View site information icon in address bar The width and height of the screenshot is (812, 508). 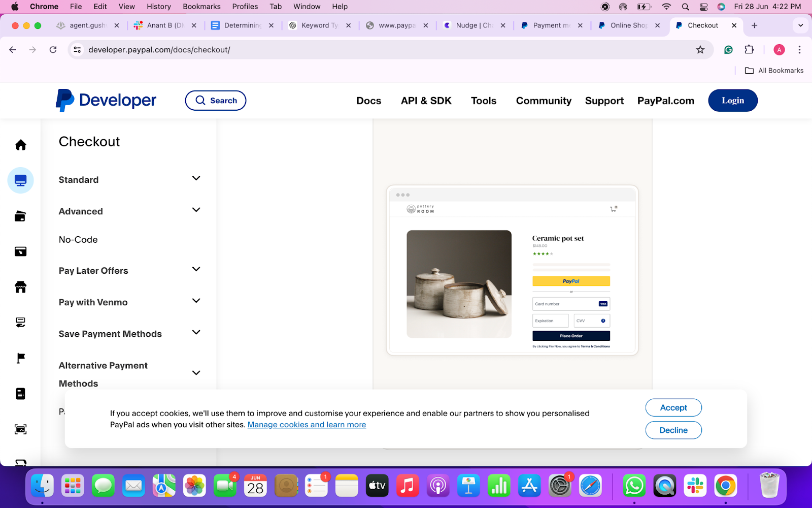[x=77, y=50]
